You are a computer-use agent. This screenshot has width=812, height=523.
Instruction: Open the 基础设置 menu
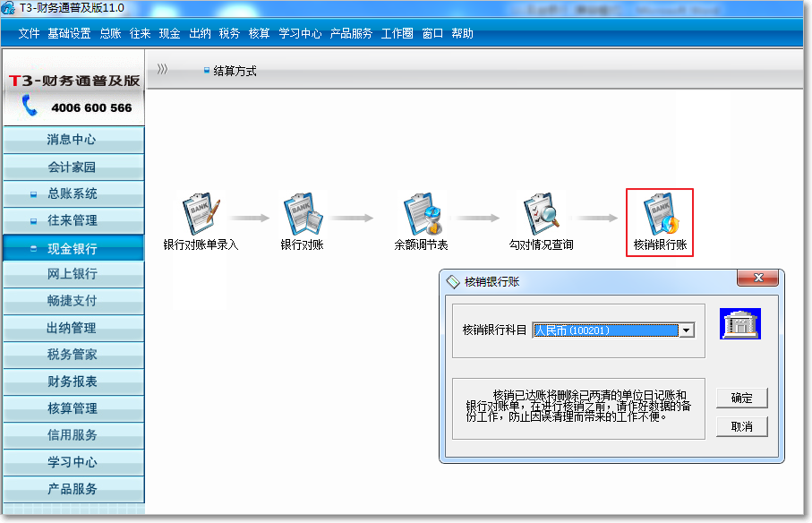69,34
